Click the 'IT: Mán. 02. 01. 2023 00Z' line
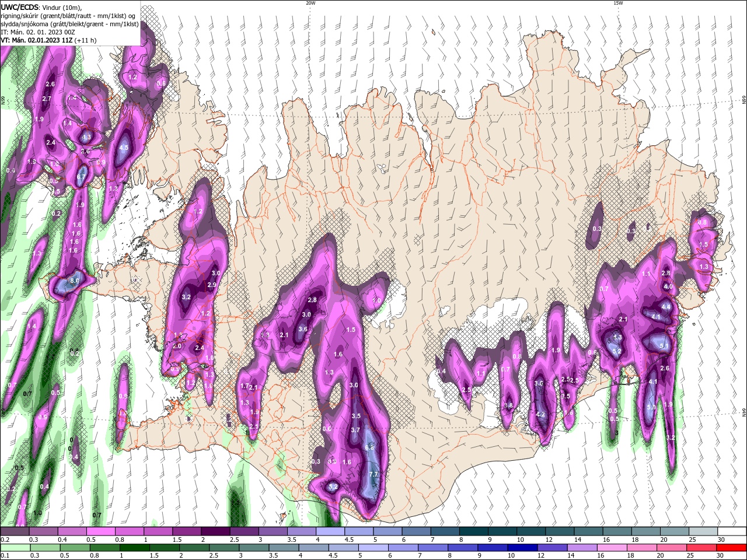Screen dimensions: 747x560 [x=39, y=32]
